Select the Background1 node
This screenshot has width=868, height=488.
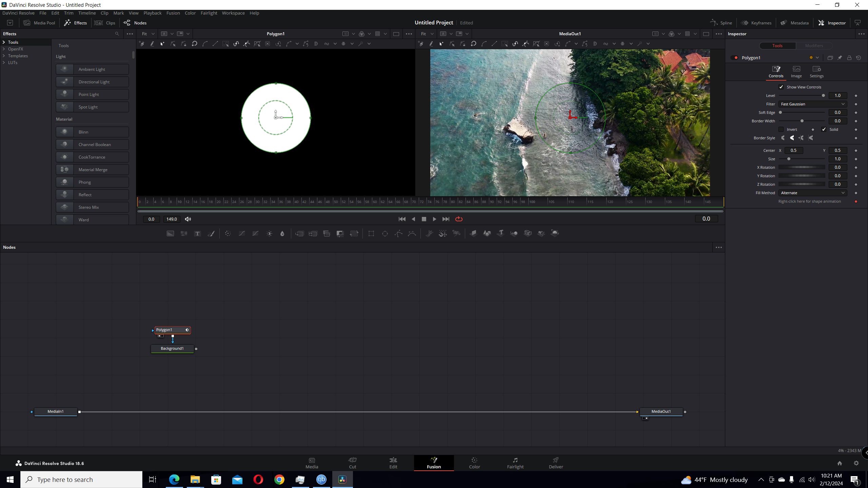tap(172, 348)
